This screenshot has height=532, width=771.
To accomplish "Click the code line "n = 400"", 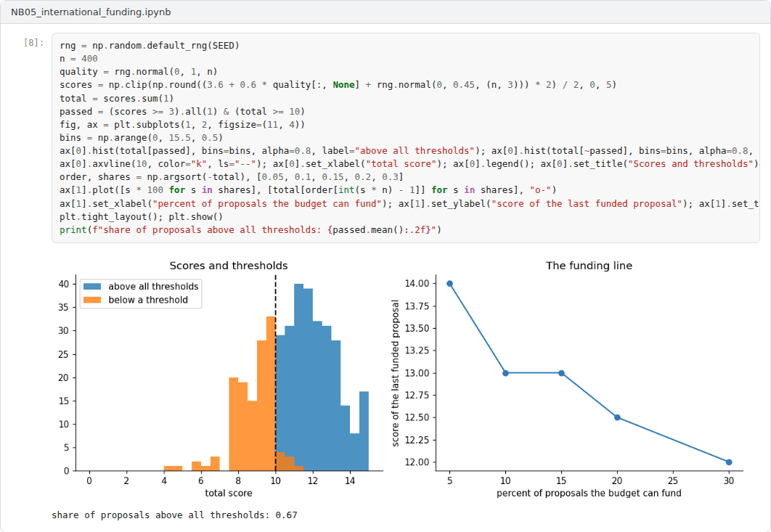I will pyautogui.click(x=78, y=59).
